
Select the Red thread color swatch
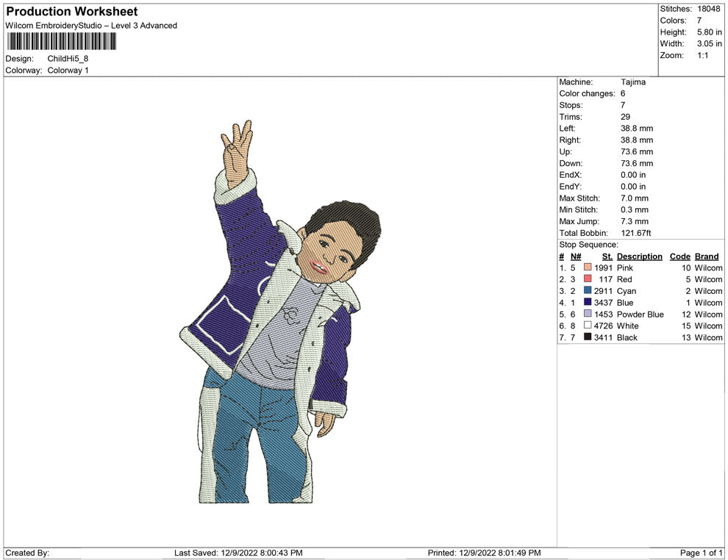588,279
